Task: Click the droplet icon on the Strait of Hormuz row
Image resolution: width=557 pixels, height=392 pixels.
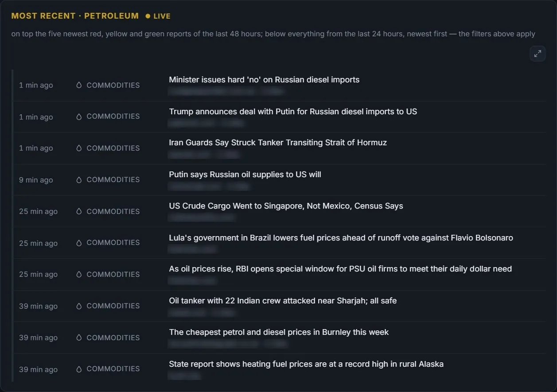Action: (x=79, y=148)
